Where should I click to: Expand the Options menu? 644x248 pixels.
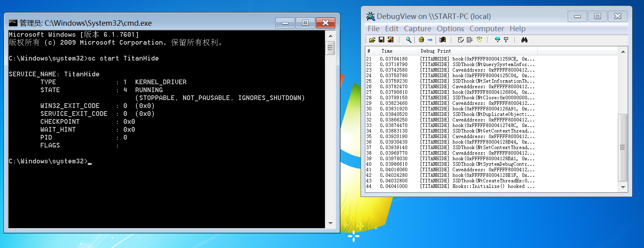[450, 28]
